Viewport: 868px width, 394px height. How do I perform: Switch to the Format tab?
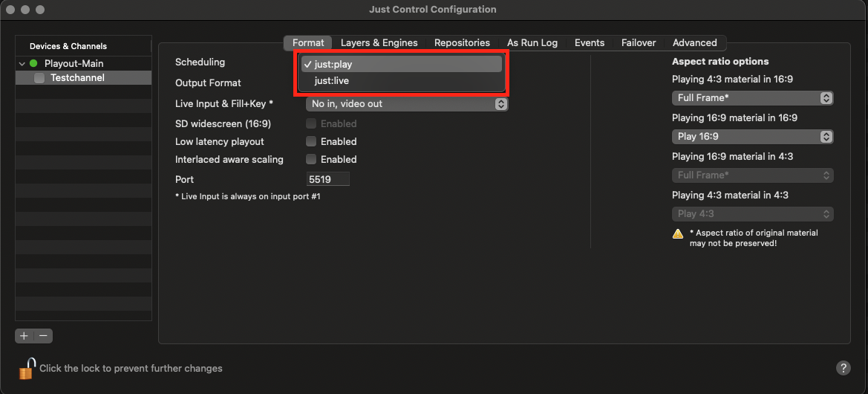(308, 42)
